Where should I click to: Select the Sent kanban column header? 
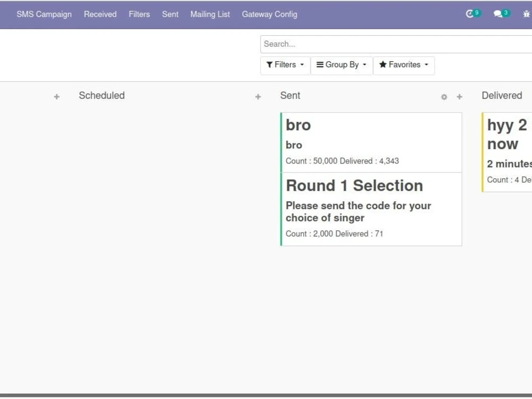(x=290, y=96)
